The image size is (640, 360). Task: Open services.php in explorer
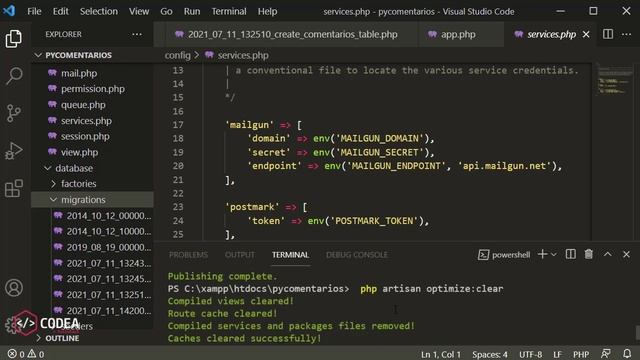pyautogui.click(x=92, y=121)
